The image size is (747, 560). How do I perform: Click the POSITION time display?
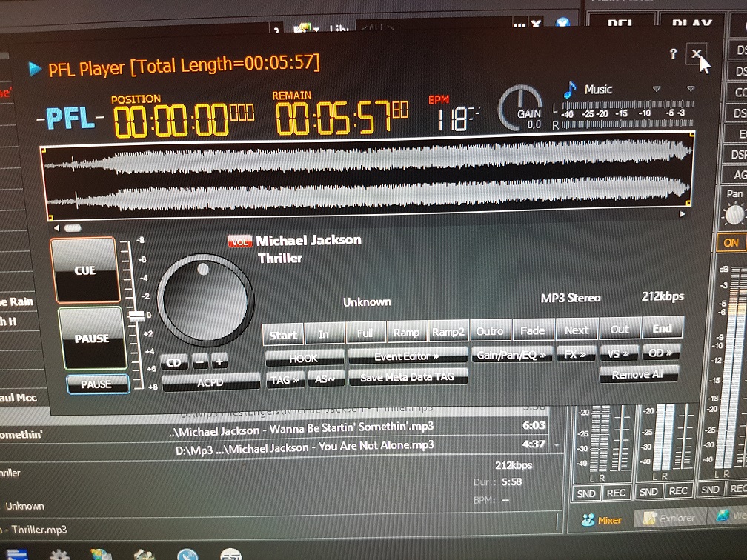tap(185, 121)
